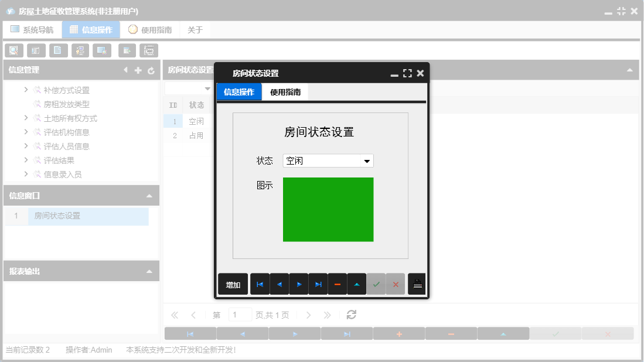
Task: Click the red minus delete icon in the dialog
Action: pyautogui.click(x=338, y=284)
